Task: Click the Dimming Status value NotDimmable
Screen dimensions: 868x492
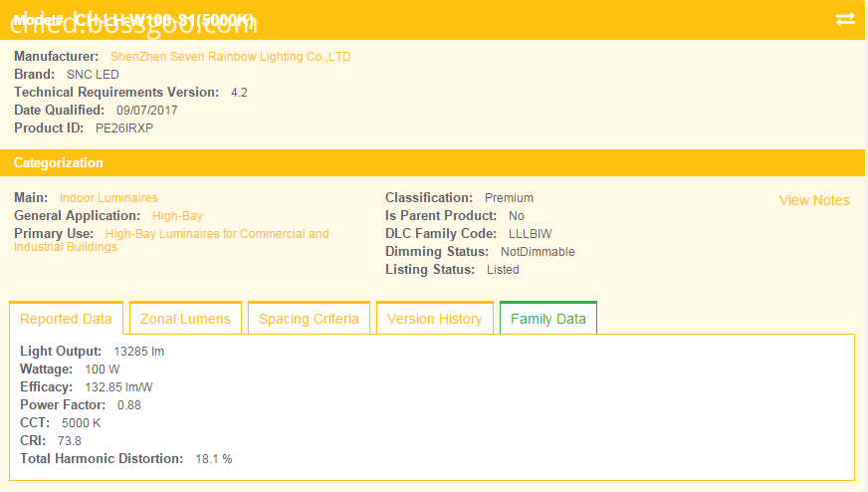Action: coord(538,252)
